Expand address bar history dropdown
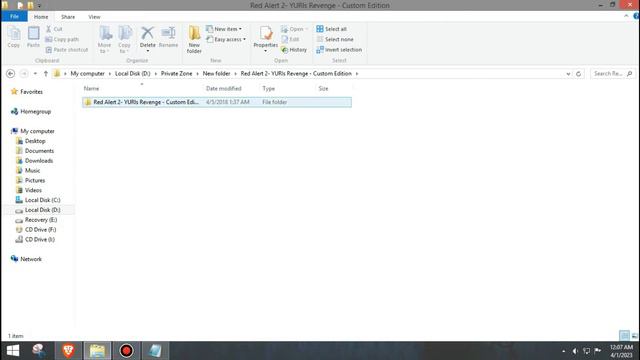 (x=568, y=74)
